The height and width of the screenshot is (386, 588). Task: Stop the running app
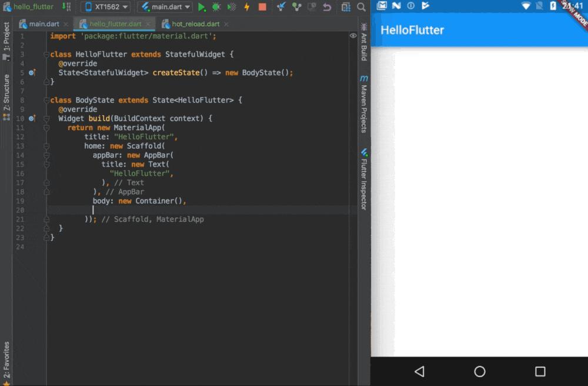click(262, 7)
